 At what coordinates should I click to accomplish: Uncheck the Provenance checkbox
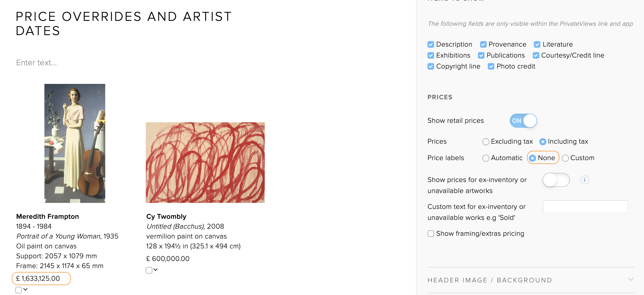483,44
